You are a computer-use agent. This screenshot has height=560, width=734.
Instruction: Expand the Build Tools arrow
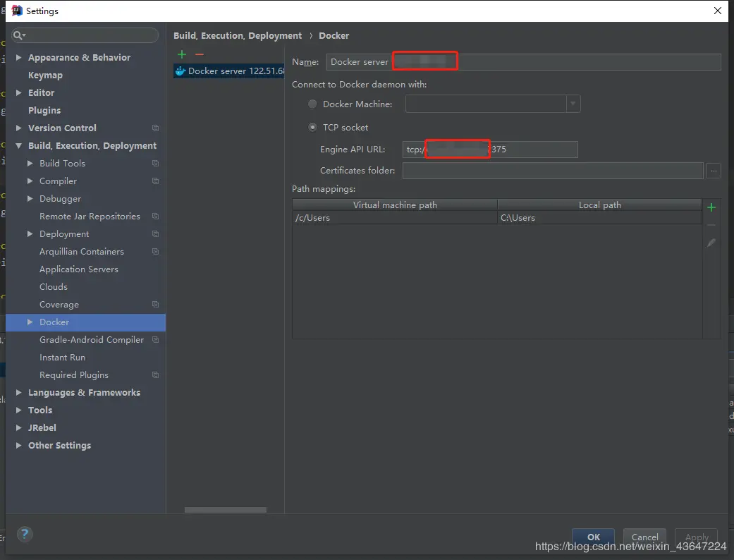point(30,164)
